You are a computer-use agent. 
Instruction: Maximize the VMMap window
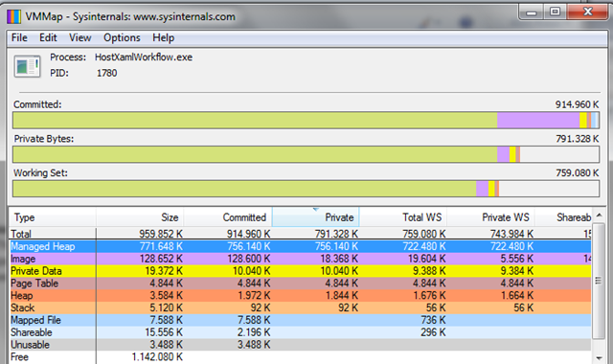coord(555,11)
